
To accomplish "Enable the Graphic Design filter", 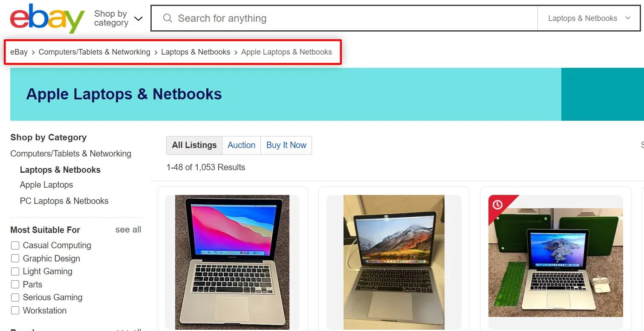I will (15, 258).
